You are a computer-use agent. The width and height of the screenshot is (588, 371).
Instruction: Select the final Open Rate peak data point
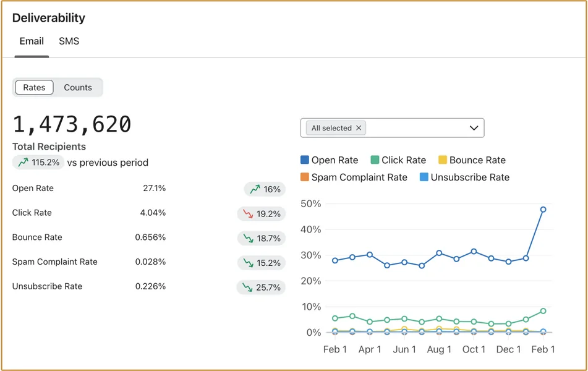(543, 210)
